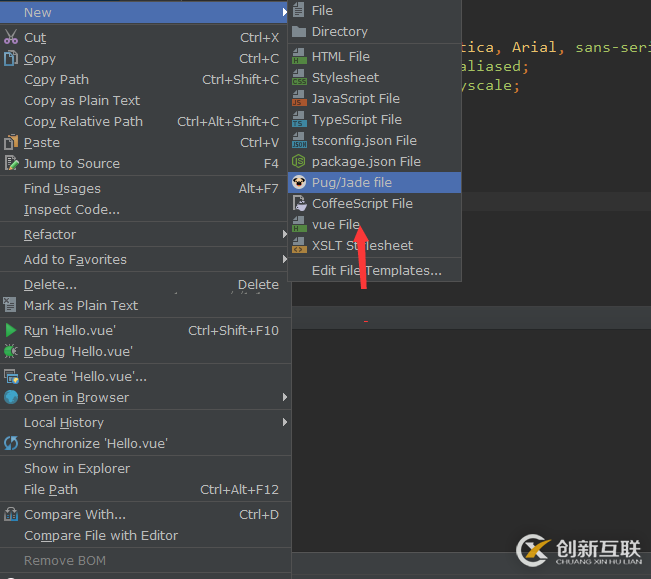Open Edit File Templates...
Screen dimensions: 651x579
[374, 270]
